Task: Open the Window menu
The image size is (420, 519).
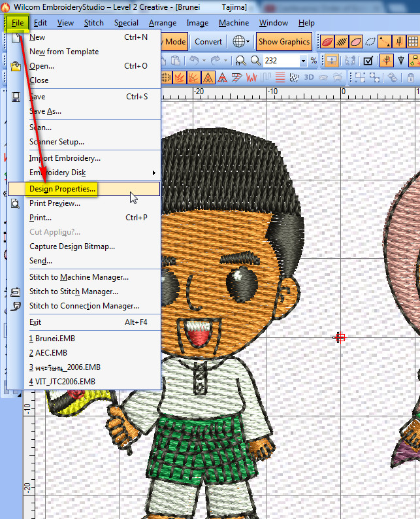Action: 274,23
